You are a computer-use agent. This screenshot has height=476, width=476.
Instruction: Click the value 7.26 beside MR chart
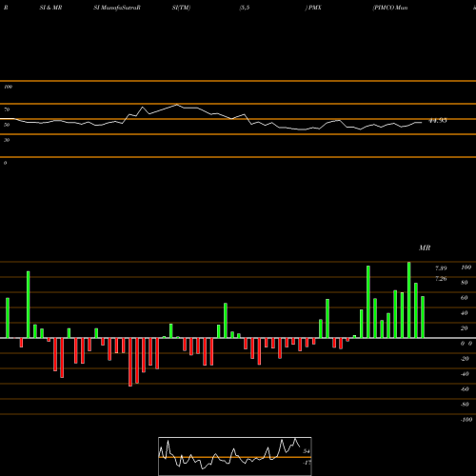[x=441, y=279]
